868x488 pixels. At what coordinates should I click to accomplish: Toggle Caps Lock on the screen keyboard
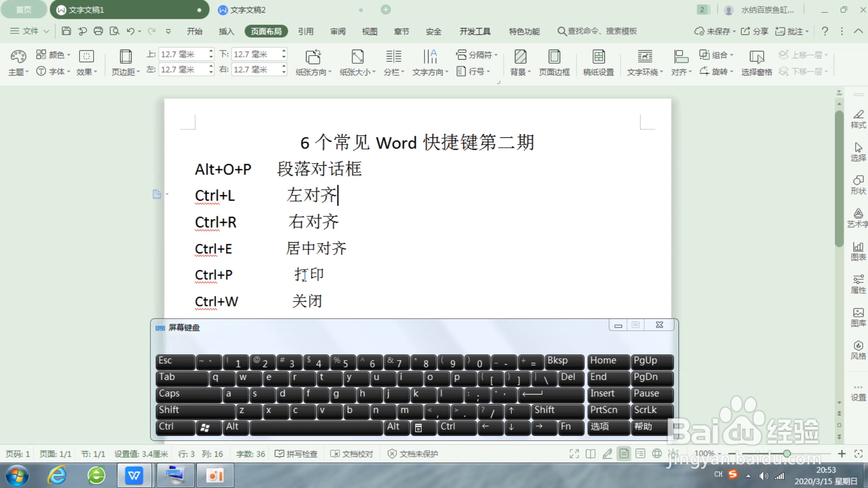pyautogui.click(x=189, y=394)
